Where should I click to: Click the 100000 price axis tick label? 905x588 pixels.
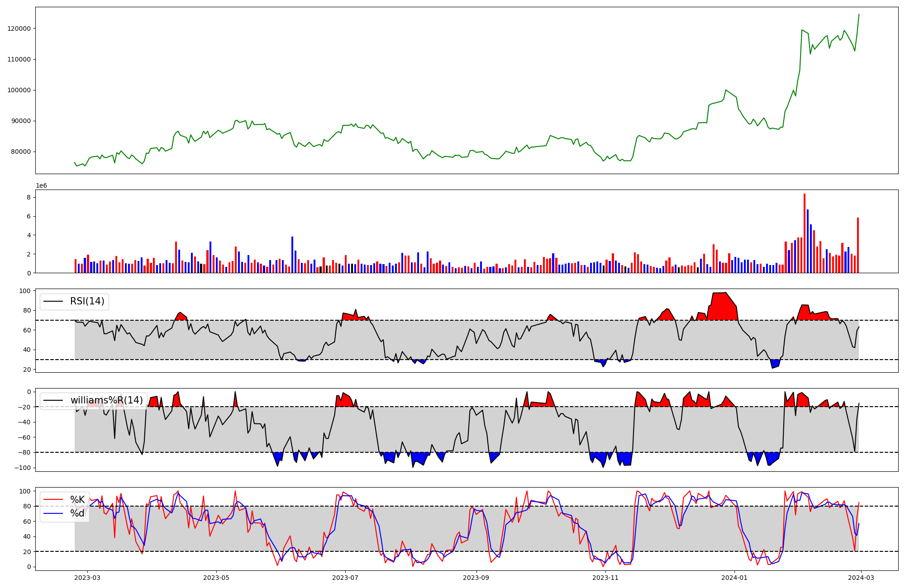click(19, 90)
